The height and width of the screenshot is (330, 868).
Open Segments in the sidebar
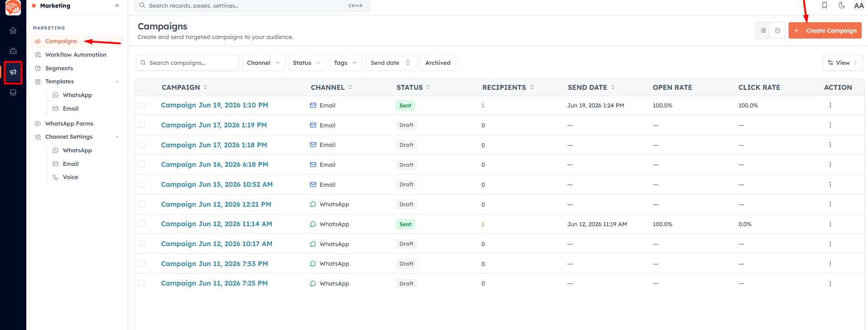pyautogui.click(x=59, y=68)
